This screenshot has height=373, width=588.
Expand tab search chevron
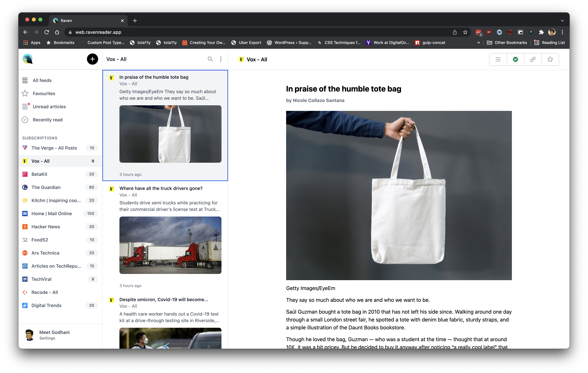[562, 21]
